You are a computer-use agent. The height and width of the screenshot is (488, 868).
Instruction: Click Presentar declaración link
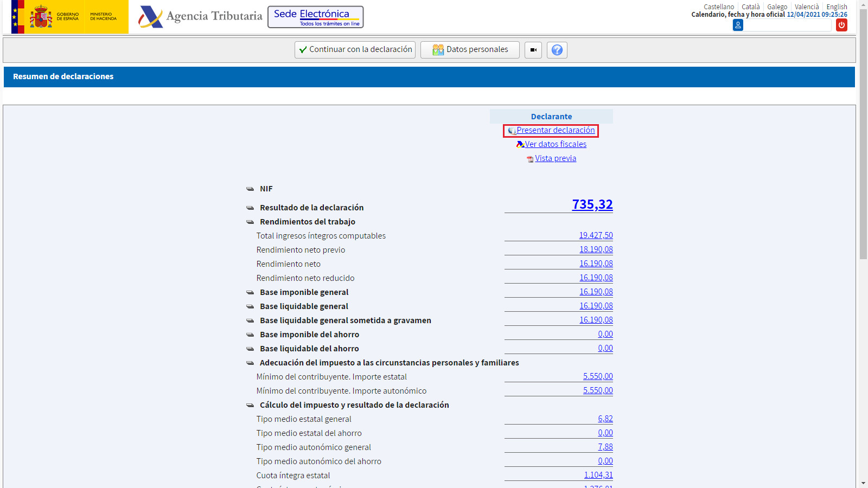[556, 130]
